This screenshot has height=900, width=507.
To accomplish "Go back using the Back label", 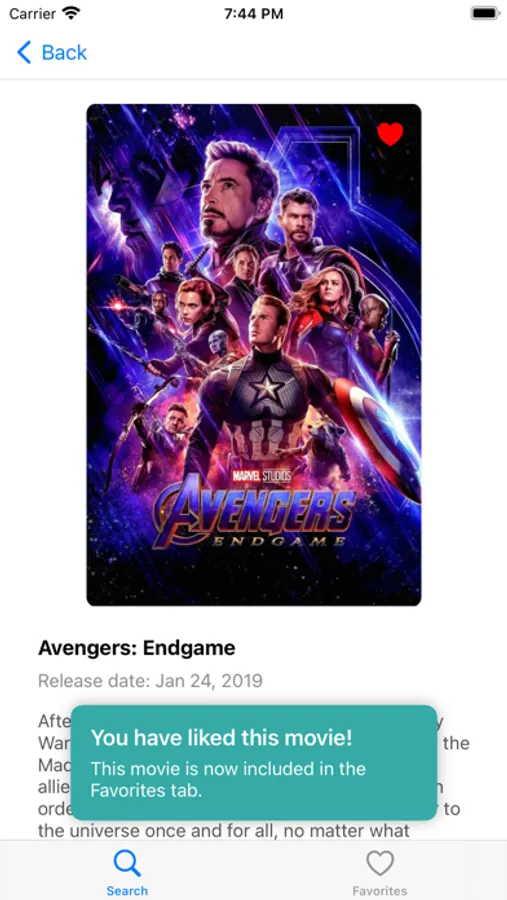I will click(64, 53).
